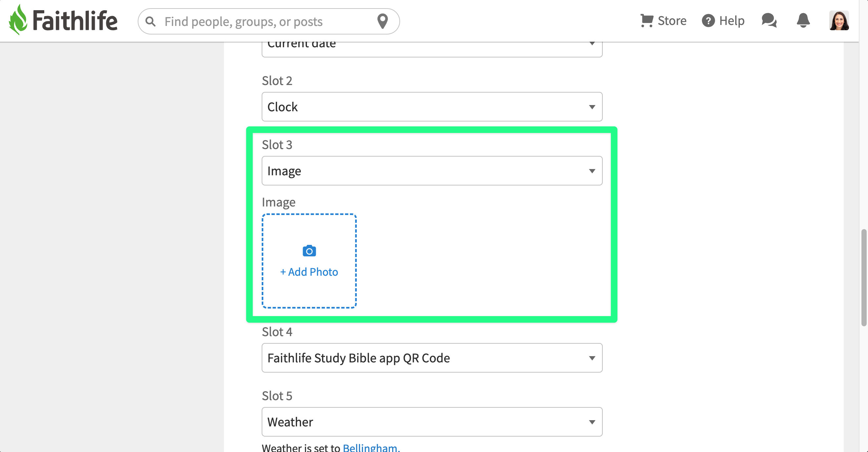This screenshot has width=868, height=452.
Task: Expand the Slot 5 Weather dropdown
Action: (x=432, y=422)
